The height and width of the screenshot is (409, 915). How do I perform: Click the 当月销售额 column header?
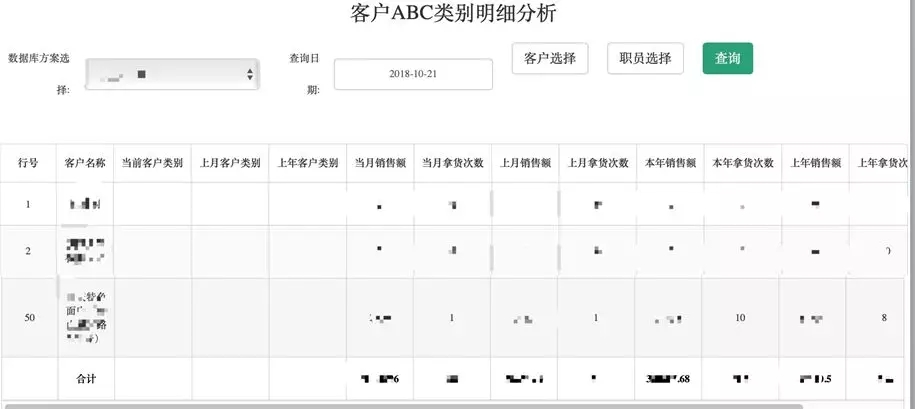[380, 163]
